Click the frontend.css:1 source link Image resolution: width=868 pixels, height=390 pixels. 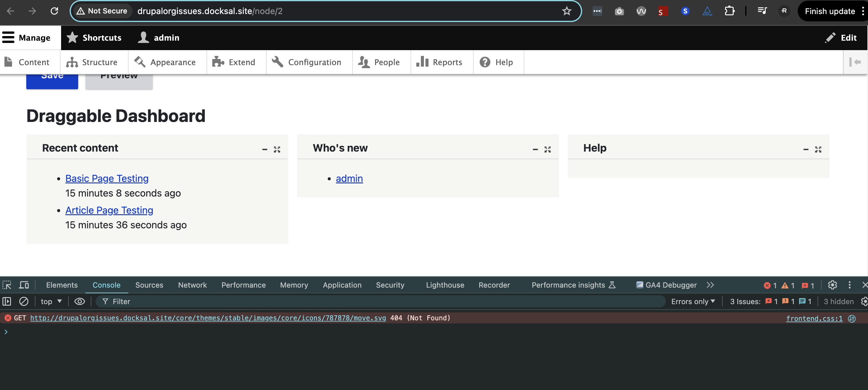coord(814,318)
